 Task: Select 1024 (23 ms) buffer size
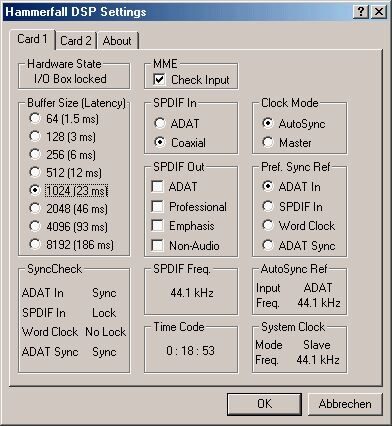68,191
